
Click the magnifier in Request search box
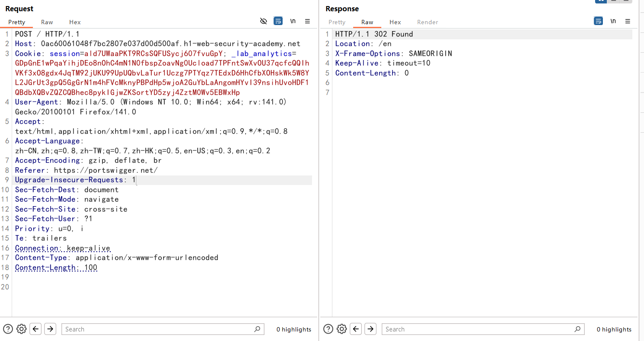(x=257, y=329)
